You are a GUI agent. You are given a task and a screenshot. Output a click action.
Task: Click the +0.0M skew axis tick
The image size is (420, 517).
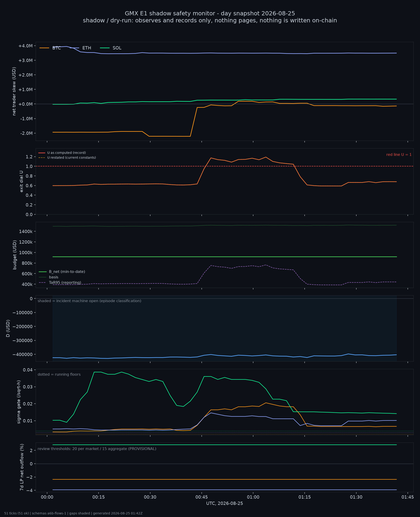[x=25, y=104]
